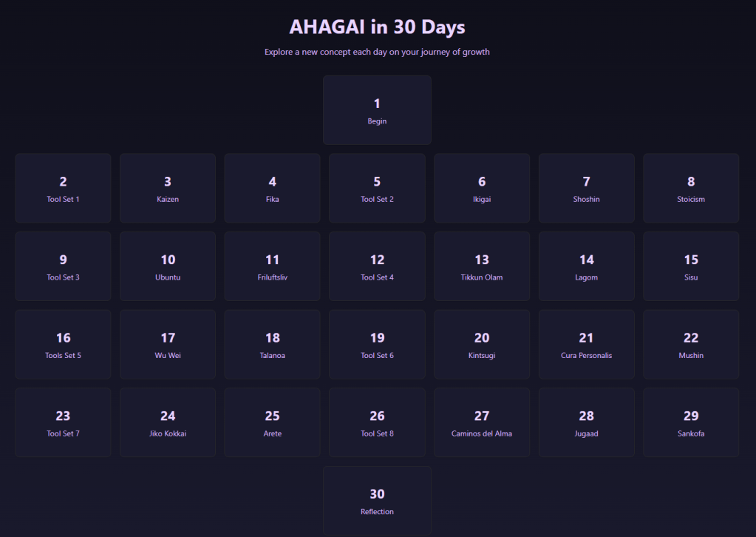Open the Fika day 4 tile

click(x=272, y=189)
